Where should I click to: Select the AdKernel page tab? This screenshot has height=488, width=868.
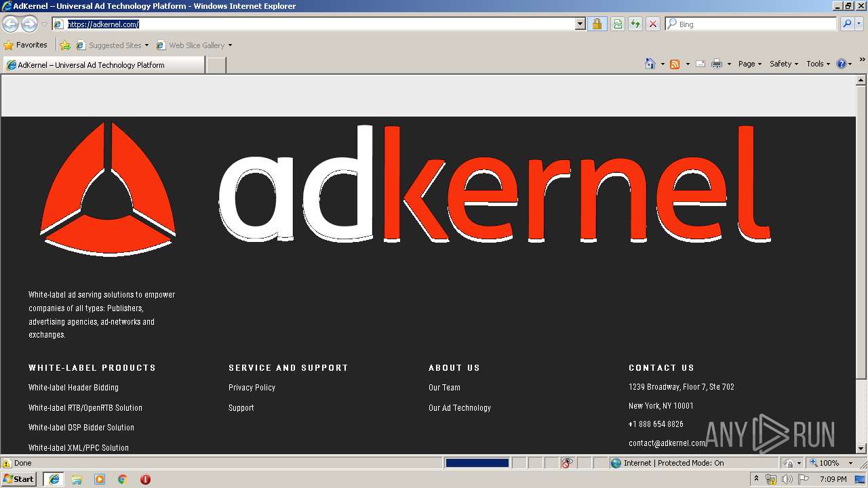click(104, 65)
